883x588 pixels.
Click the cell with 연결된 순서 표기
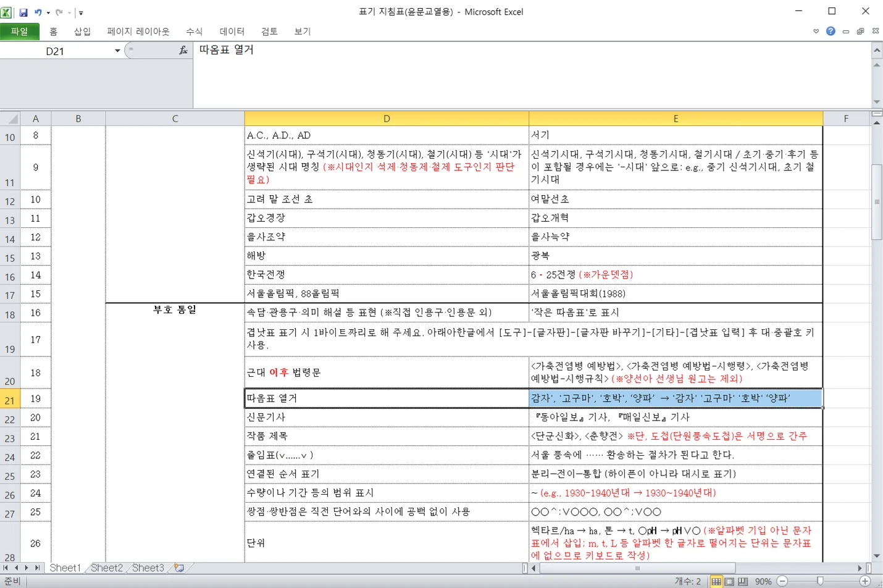pyautogui.click(x=387, y=474)
